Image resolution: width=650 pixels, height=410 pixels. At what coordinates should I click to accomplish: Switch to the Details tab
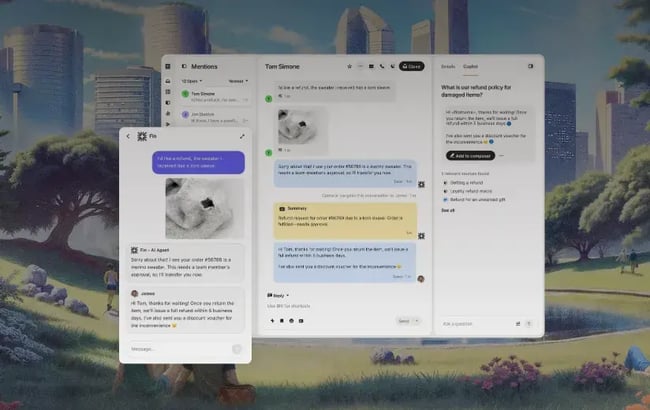pyautogui.click(x=448, y=66)
